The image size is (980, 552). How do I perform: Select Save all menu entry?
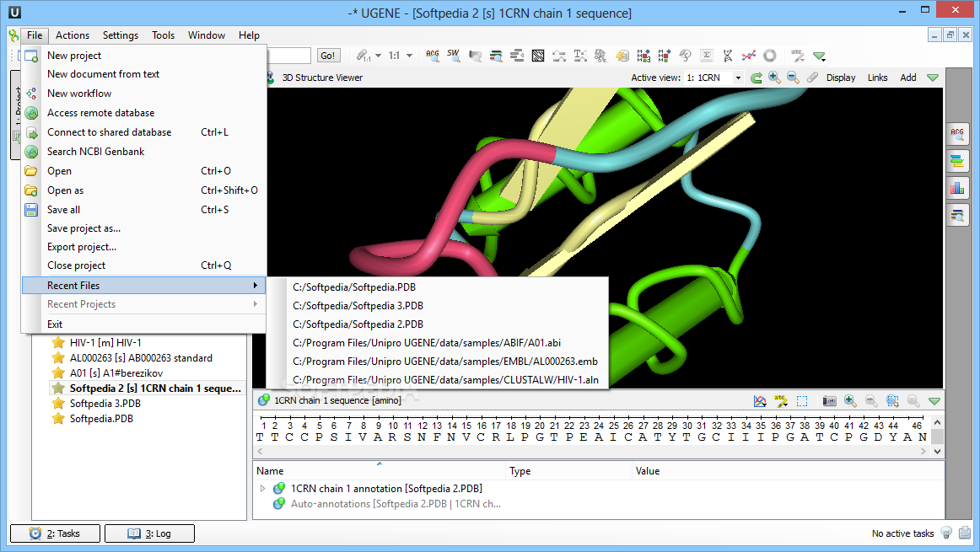[x=143, y=210]
